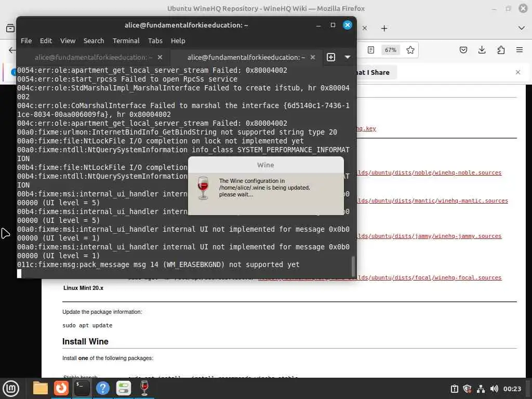
Task: Click the 'Linux Mint 20.x' label
Action: tap(83, 288)
